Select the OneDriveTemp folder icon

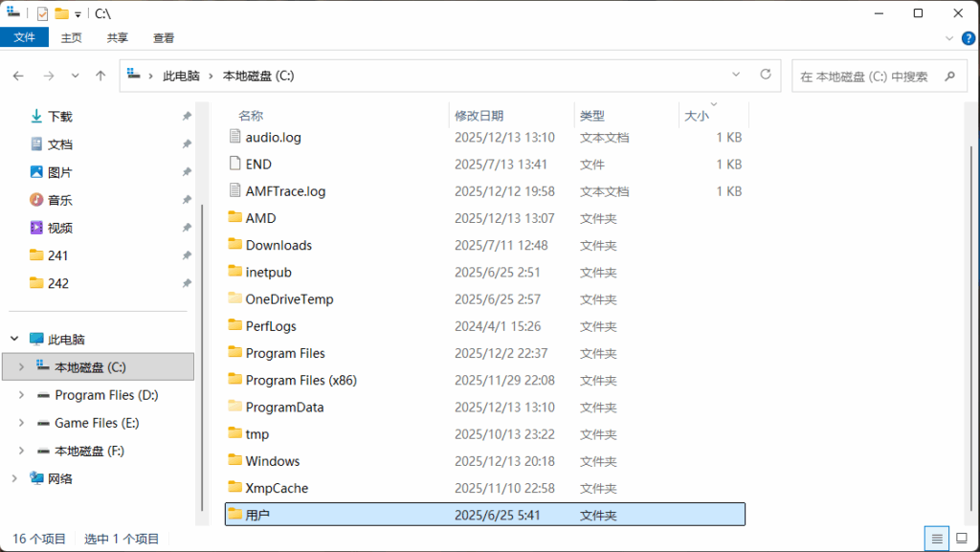click(235, 298)
